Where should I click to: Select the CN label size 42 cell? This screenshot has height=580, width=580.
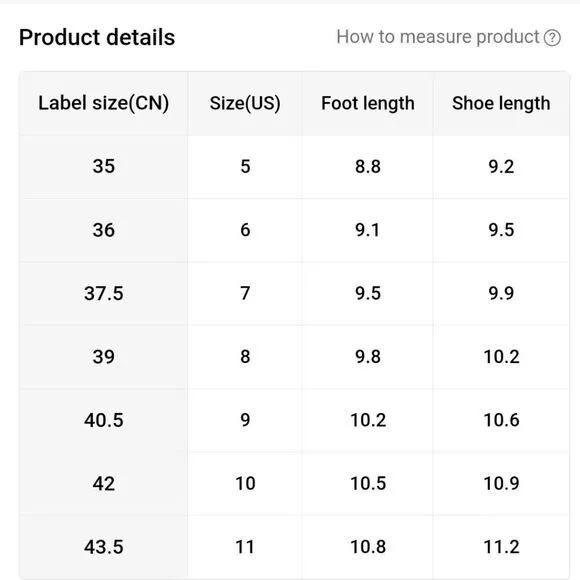pyautogui.click(x=104, y=484)
